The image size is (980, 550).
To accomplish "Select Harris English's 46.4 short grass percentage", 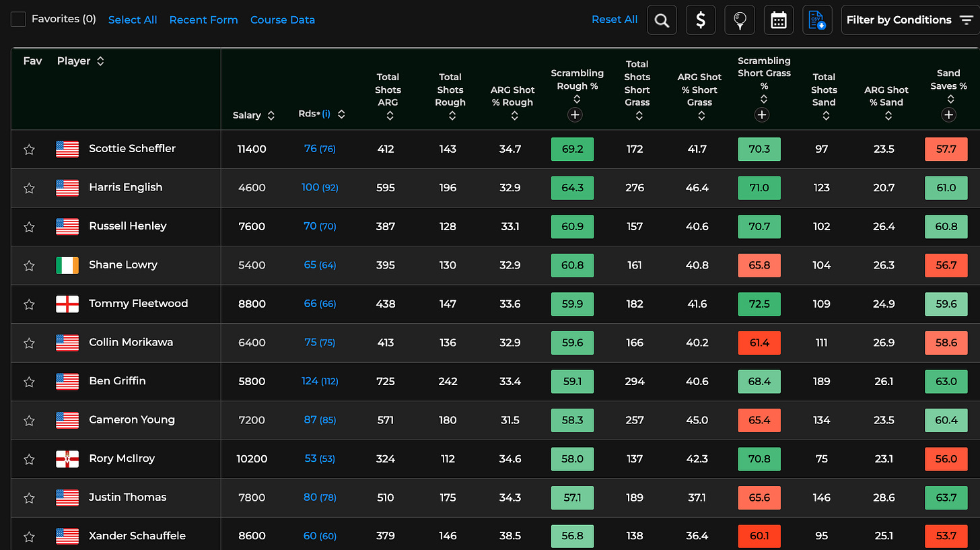I will 697,187.
